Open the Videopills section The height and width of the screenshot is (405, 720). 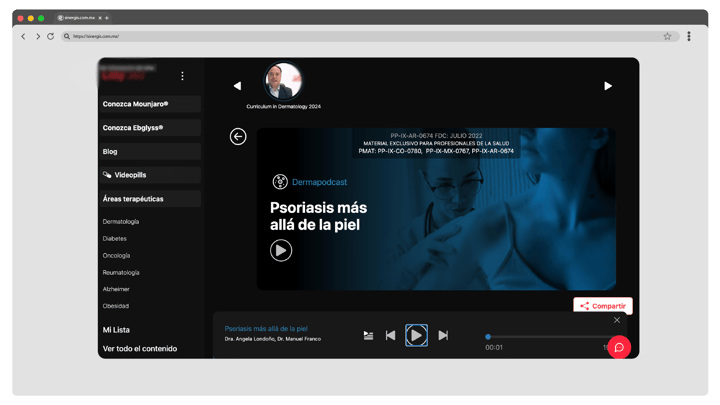click(150, 175)
